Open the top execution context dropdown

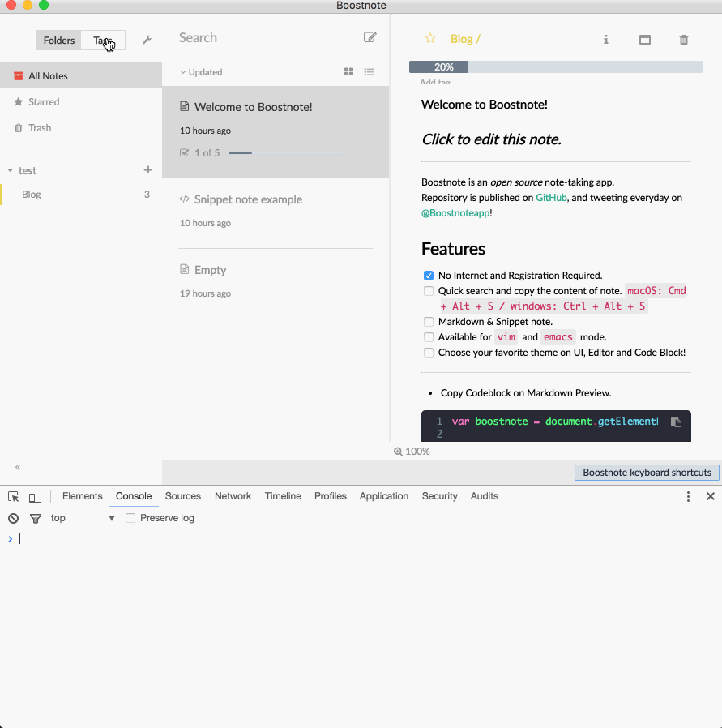83,518
